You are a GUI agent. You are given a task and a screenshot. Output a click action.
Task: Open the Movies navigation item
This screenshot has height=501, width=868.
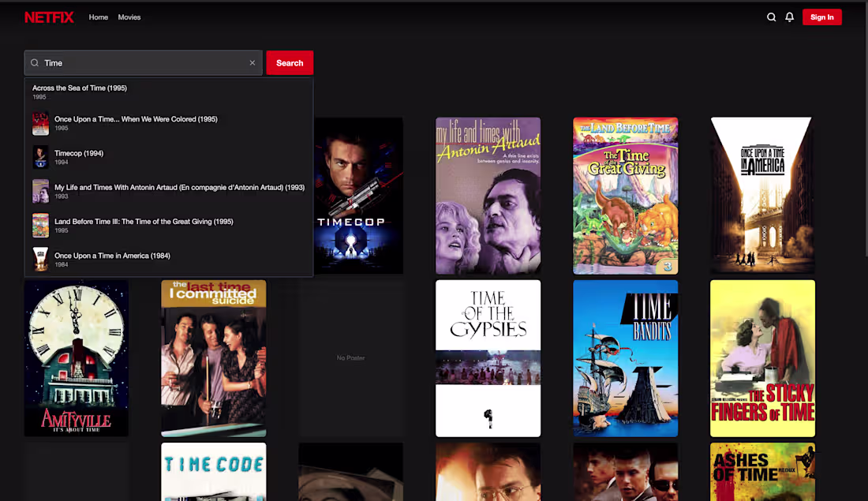129,17
